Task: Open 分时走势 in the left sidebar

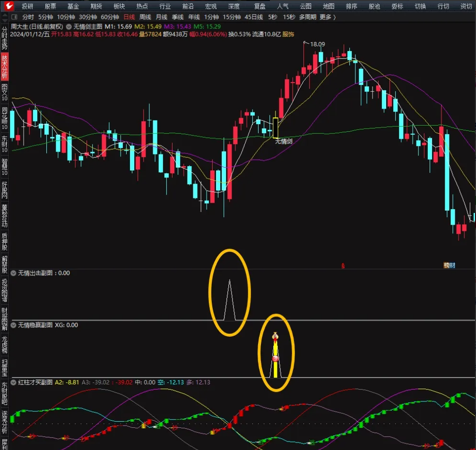Action: click(4, 38)
